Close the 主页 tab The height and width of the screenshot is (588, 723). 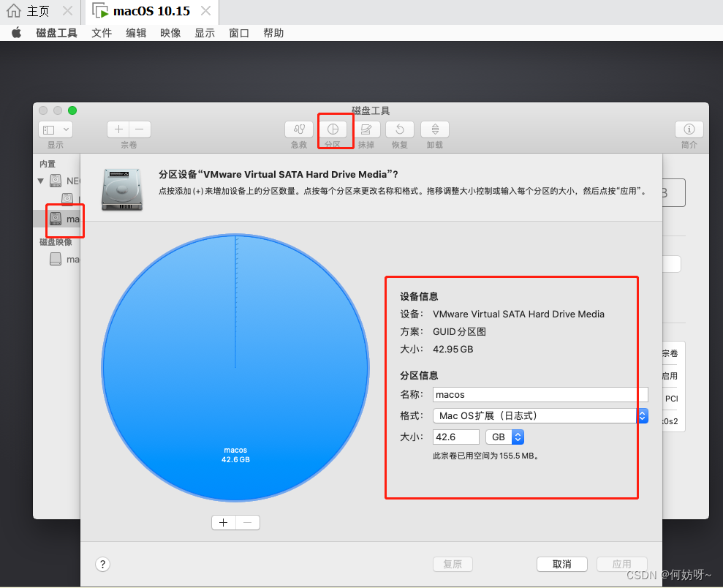(x=67, y=11)
